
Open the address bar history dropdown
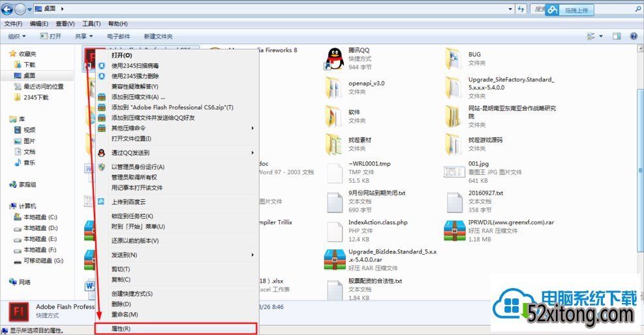(510, 8)
